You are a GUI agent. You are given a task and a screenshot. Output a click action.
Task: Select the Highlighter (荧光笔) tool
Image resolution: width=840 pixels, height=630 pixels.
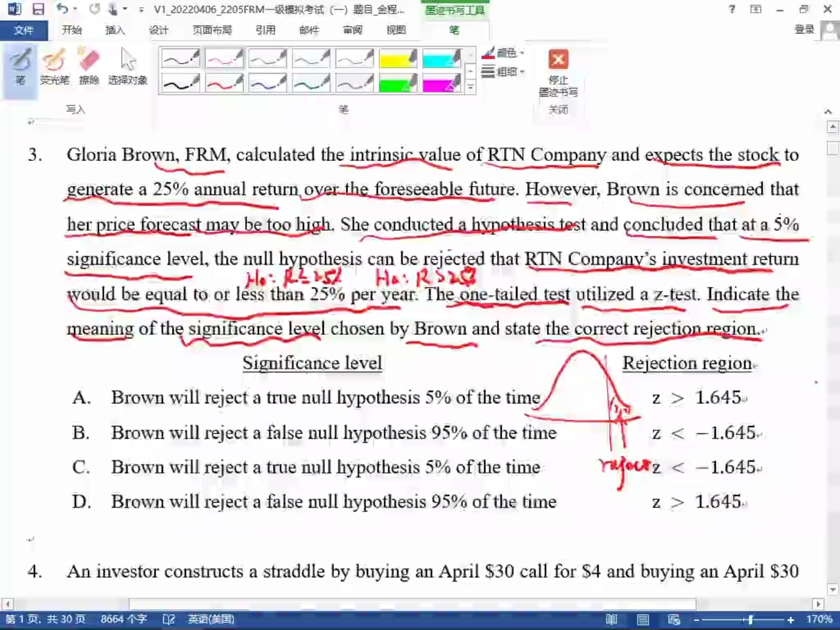[54, 67]
